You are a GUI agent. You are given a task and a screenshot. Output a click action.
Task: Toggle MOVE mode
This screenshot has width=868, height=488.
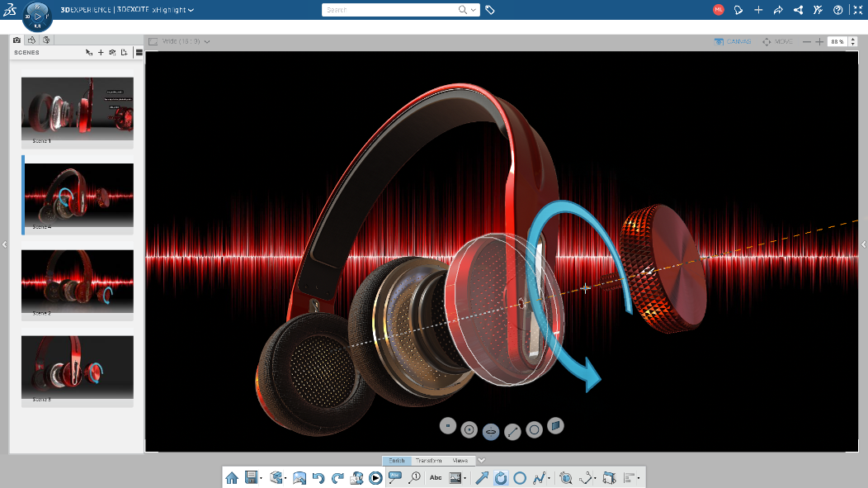(x=778, y=41)
